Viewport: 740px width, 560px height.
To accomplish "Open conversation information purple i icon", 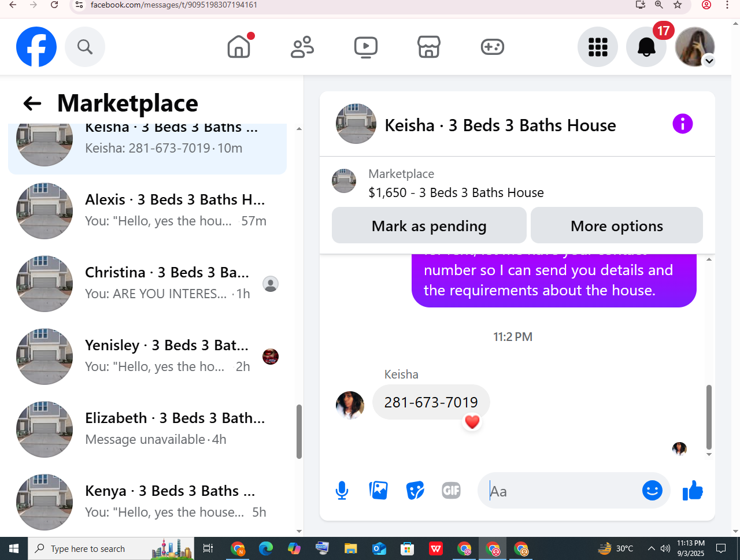I will tap(683, 124).
